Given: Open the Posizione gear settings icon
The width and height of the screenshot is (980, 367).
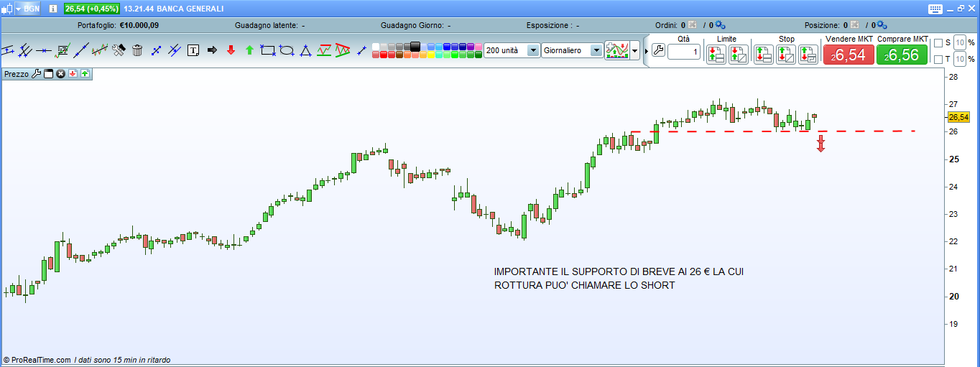Looking at the screenshot, I should (x=883, y=25).
